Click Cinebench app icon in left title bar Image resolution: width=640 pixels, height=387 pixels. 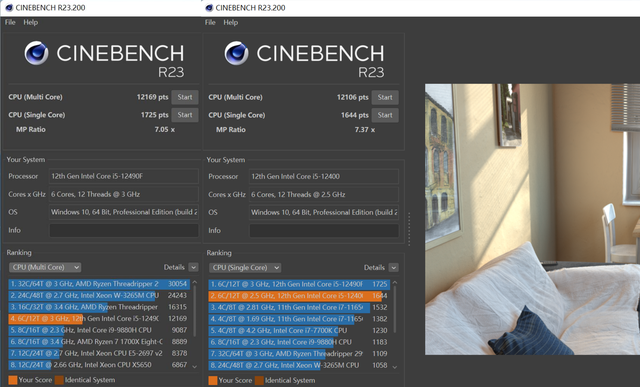pyautogui.click(x=9, y=8)
